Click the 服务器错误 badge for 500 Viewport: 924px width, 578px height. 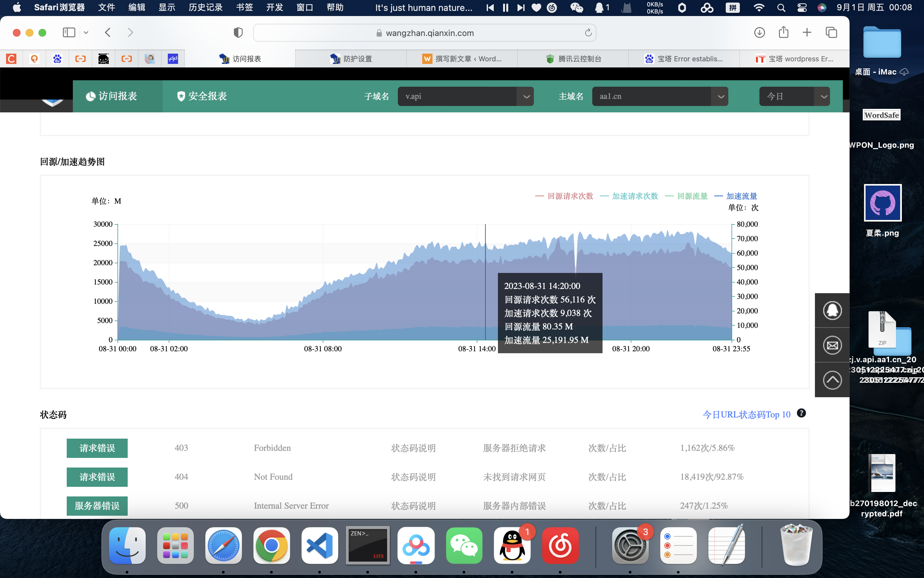pos(97,506)
